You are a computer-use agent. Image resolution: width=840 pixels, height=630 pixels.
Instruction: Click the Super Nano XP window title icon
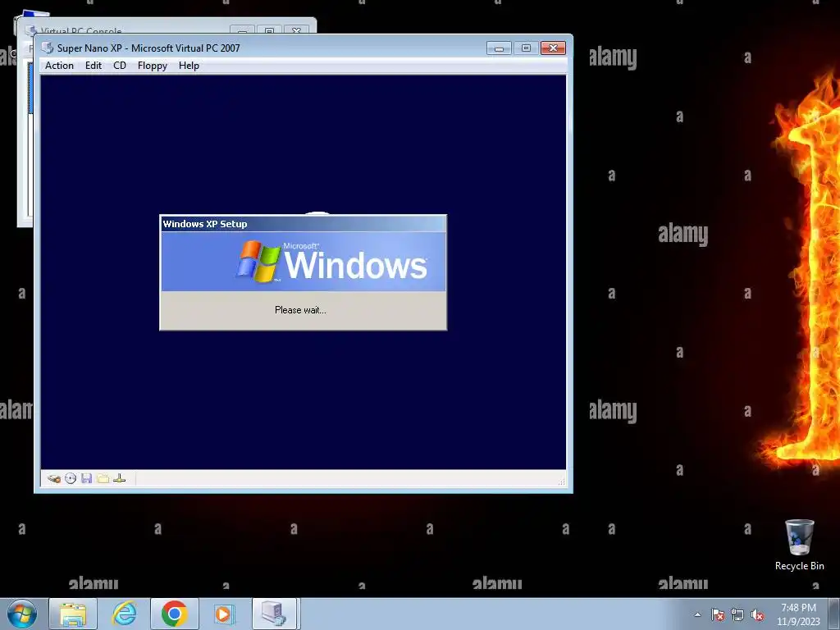pos(48,48)
